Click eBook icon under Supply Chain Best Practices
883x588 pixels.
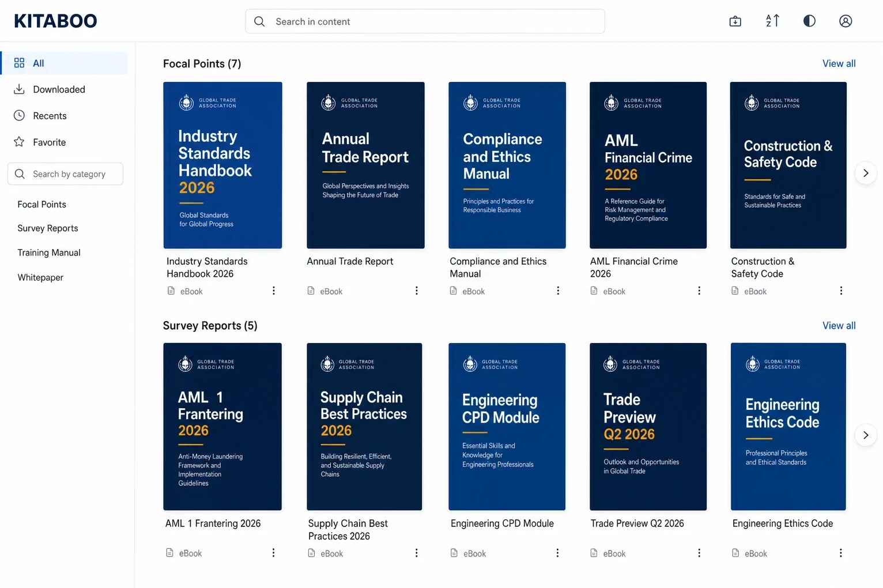[x=312, y=553]
